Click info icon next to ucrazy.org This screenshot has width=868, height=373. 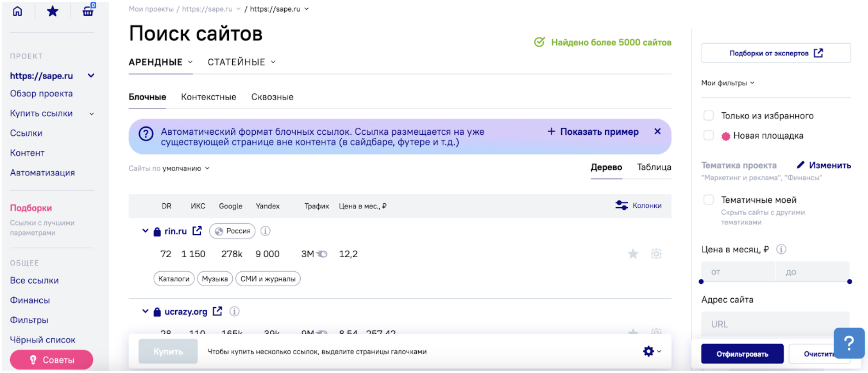[x=234, y=312]
